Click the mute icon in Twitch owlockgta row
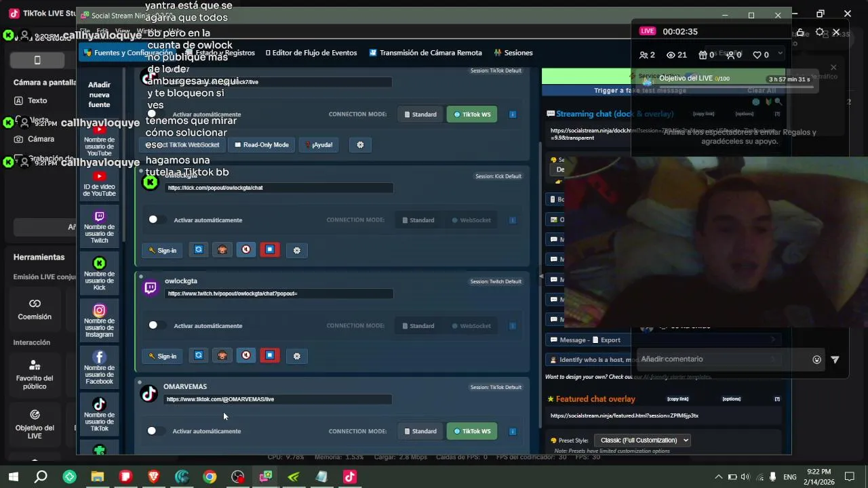This screenshot has width=868, height=488. [246, 356]
